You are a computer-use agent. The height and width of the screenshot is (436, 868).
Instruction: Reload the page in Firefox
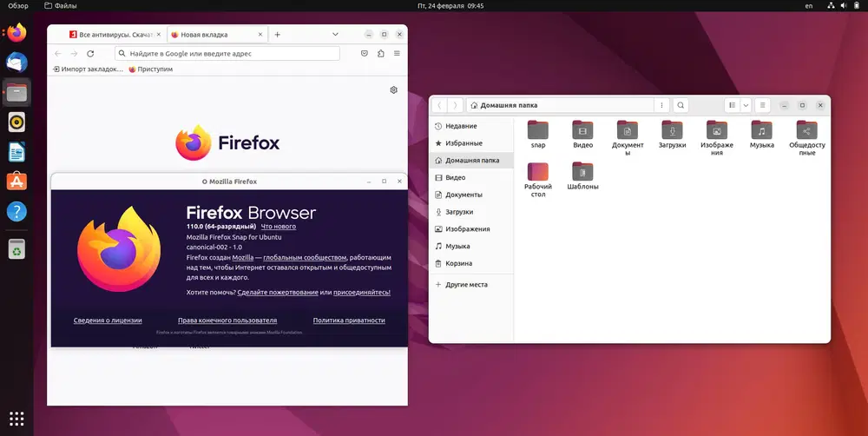click(90, 54)
